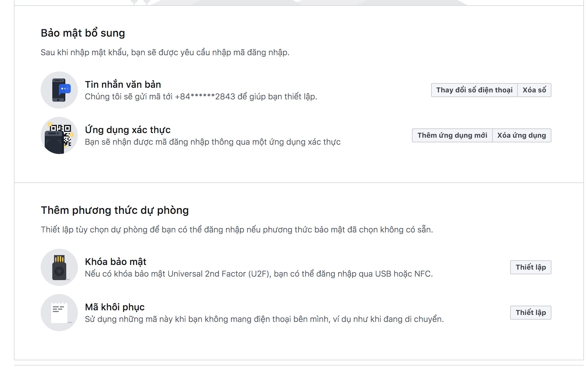Click the 'Khóa bảo mật' row title
This screenshot has height=369, width=588.
[x=115, y=261]
